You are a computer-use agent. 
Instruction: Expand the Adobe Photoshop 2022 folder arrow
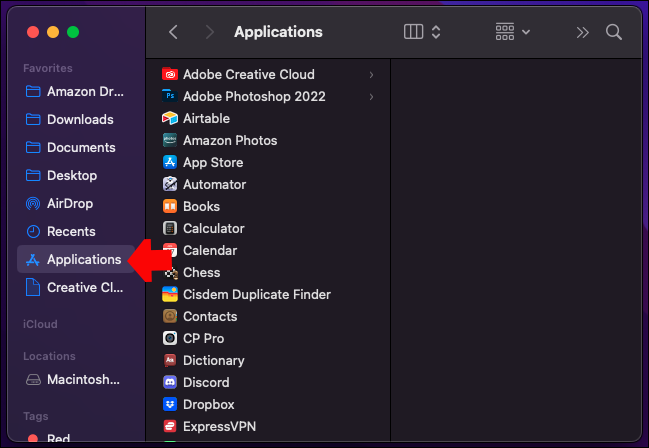pos(371,96)
